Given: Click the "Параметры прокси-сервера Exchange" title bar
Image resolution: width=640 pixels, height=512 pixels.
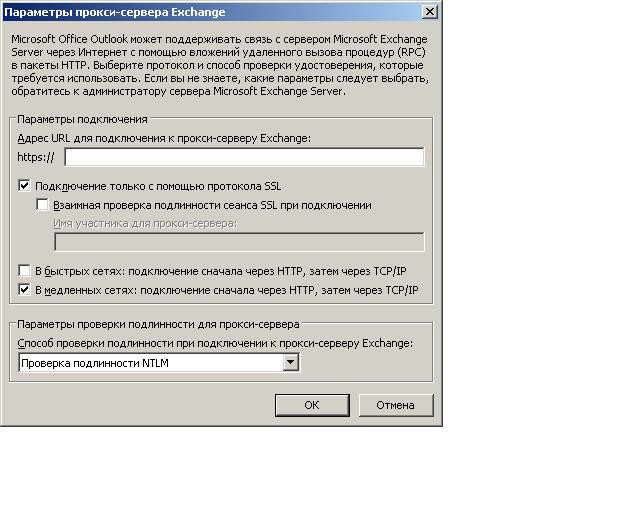Looking at the screenshot, I should click(200, 11).
